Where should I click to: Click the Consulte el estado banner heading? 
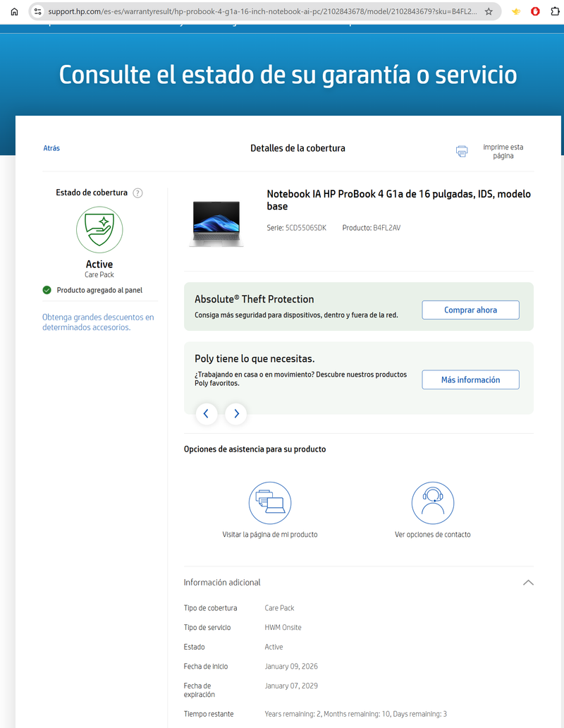click(x=288, y=75)
